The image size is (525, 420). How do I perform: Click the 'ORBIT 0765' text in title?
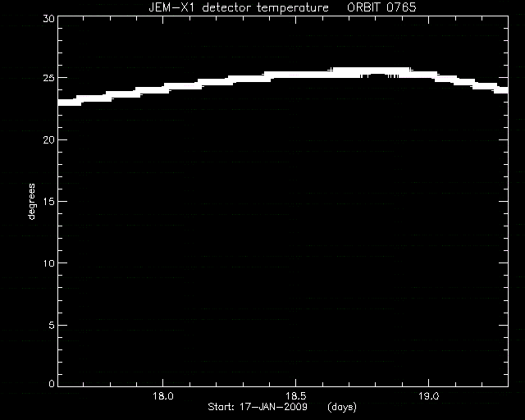click(381, 7)
